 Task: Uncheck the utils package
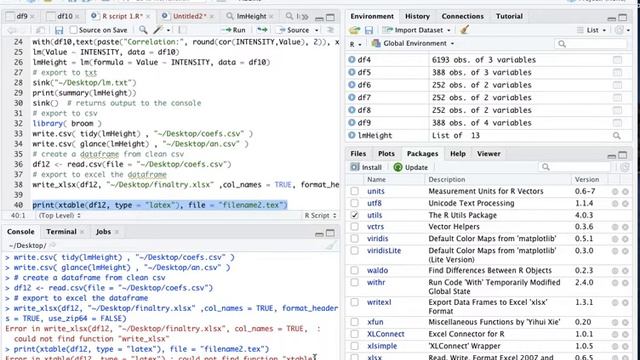354,215
